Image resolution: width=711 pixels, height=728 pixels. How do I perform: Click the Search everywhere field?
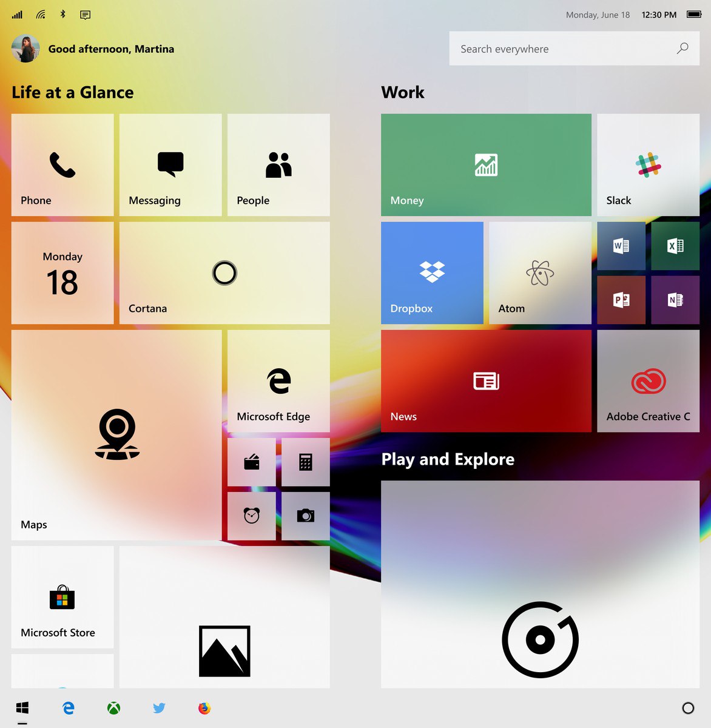pos(574,49)
